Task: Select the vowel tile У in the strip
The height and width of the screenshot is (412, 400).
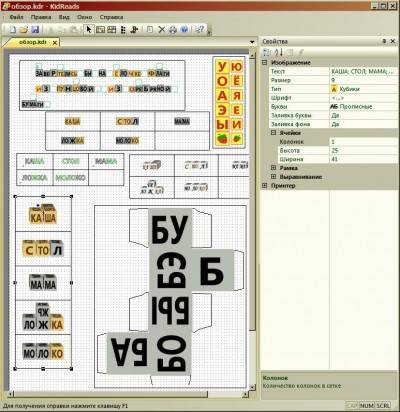Action: tap(222, 67)
